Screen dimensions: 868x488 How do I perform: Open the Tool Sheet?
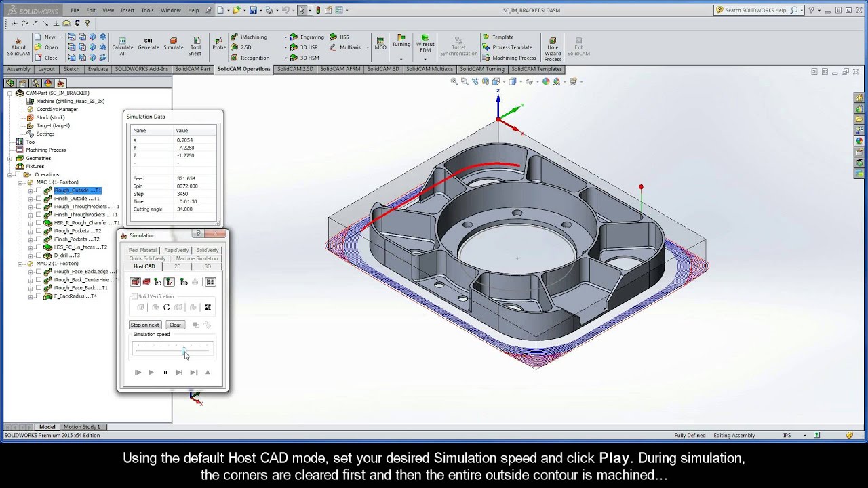[195, 46]
